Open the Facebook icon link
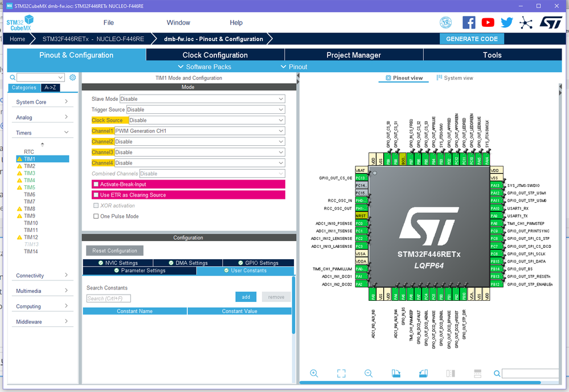The height and width of the screenshot is (392, 569). [469, 22]
